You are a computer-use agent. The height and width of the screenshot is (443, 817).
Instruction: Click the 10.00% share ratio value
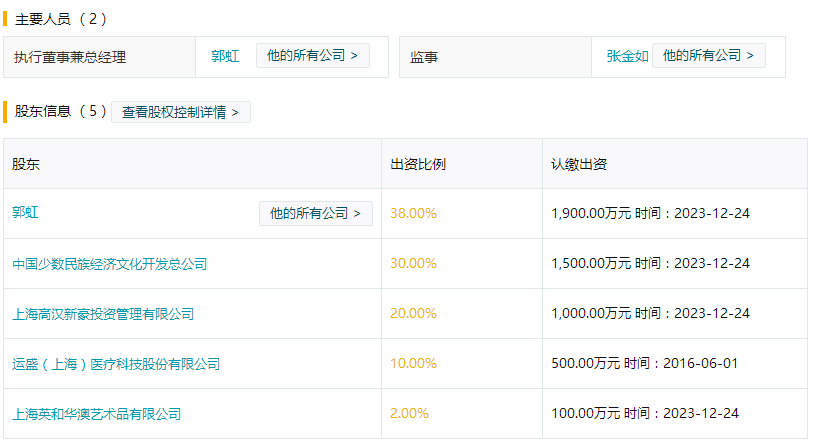point(413,364)
